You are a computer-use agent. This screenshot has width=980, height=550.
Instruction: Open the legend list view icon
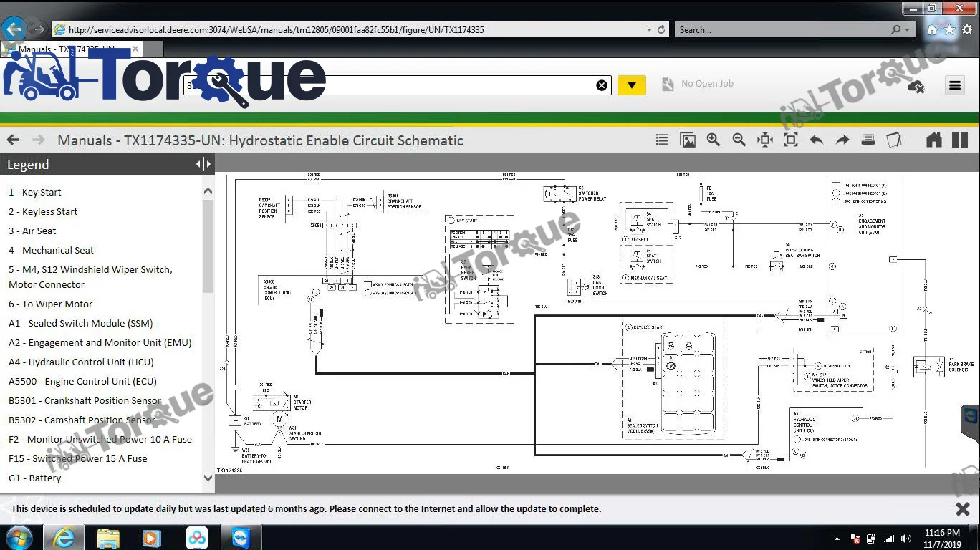point(662,140)
